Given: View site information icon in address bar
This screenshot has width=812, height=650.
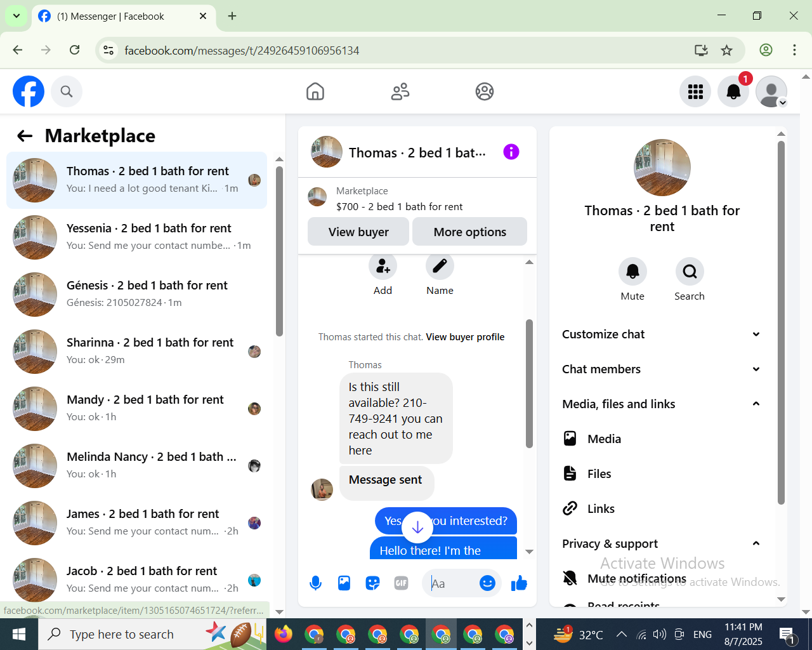Looking at the screenshot, I should click(108, 50).
